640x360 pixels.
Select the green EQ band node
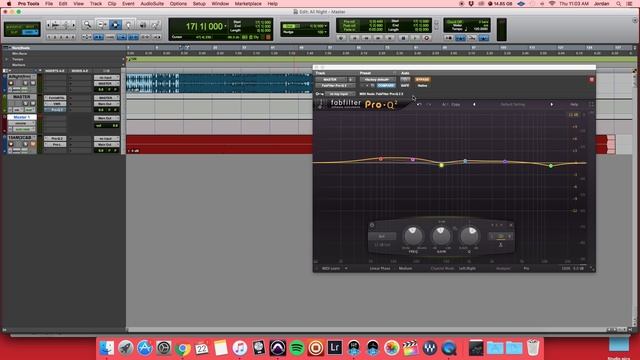point(551,166)
